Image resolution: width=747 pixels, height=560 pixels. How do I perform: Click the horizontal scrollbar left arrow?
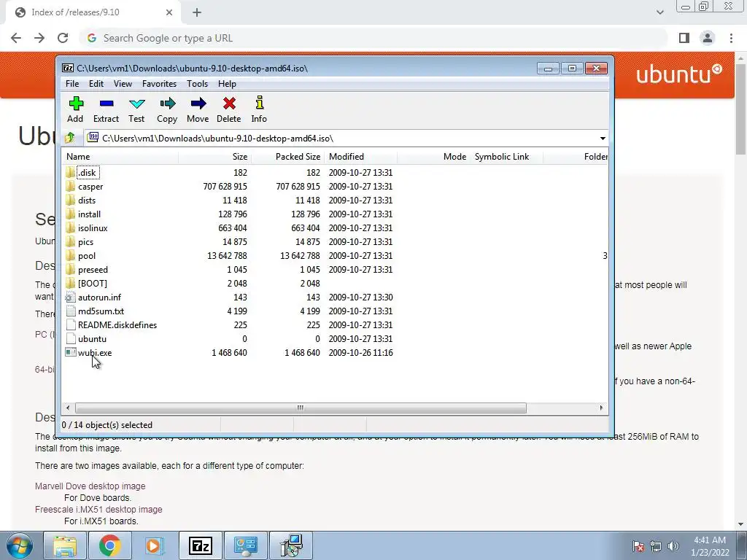click(68, 408)
